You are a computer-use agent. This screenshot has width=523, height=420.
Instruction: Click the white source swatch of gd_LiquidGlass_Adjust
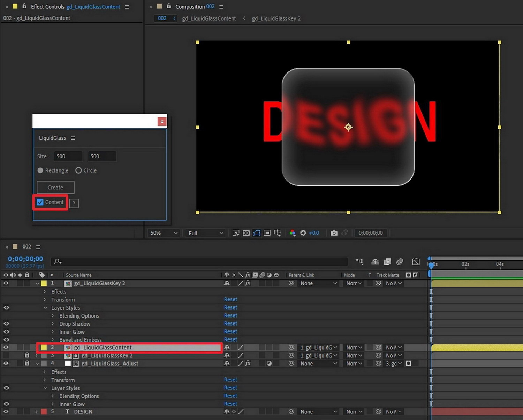[x=68, y=364]
